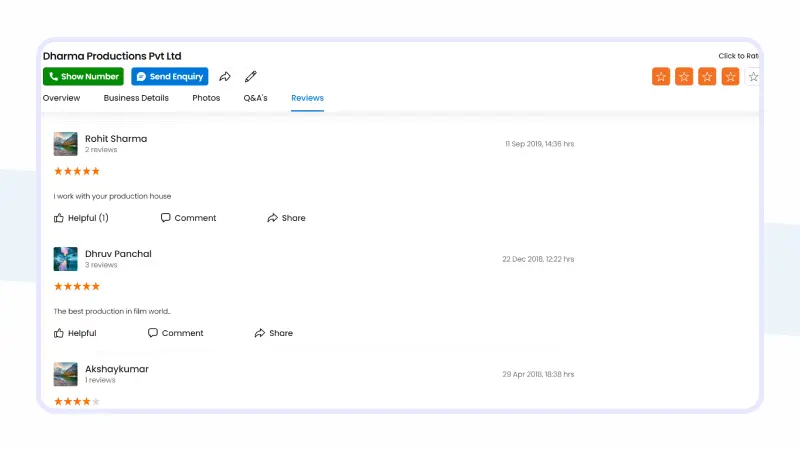Click Share icon under Rohit Sharma's review

coord(272,218)
